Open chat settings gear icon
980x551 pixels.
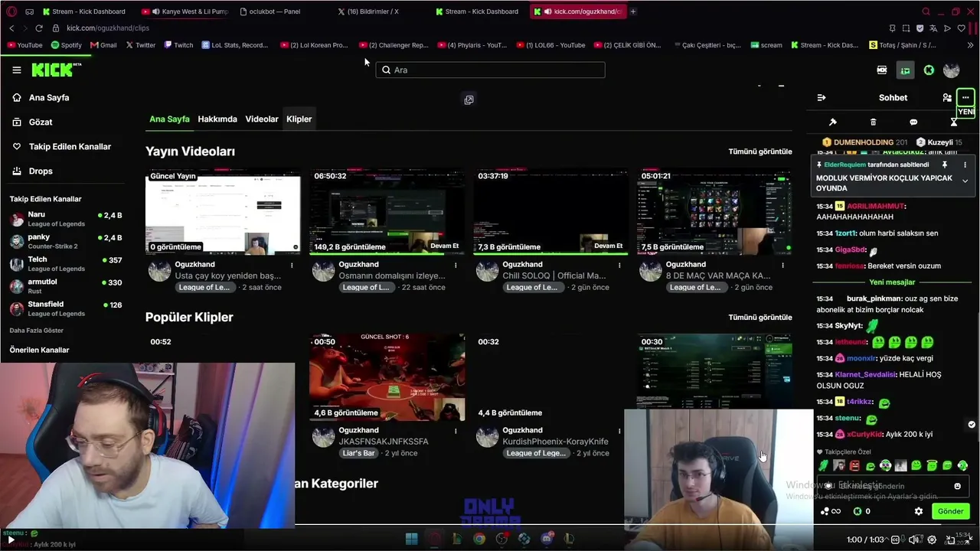[x=919, y=511]
